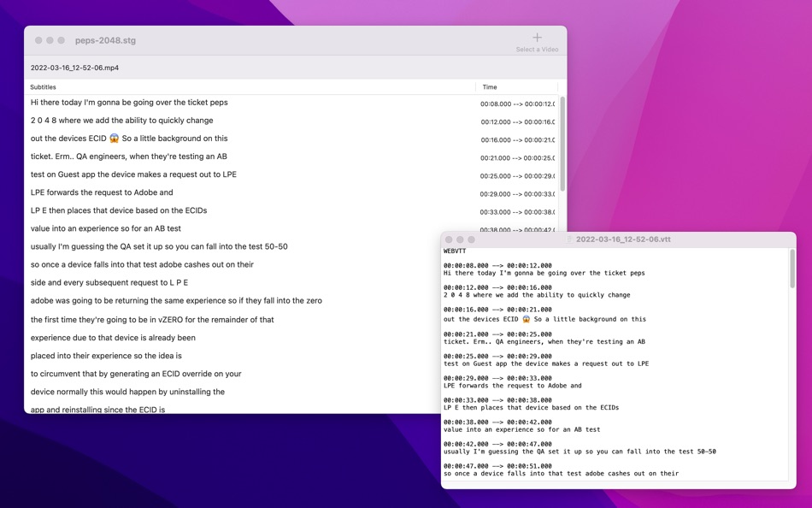Select subtitle 'ticket. Erm.. QA engineers' in list
812x508 pixels.
point(128,157)
